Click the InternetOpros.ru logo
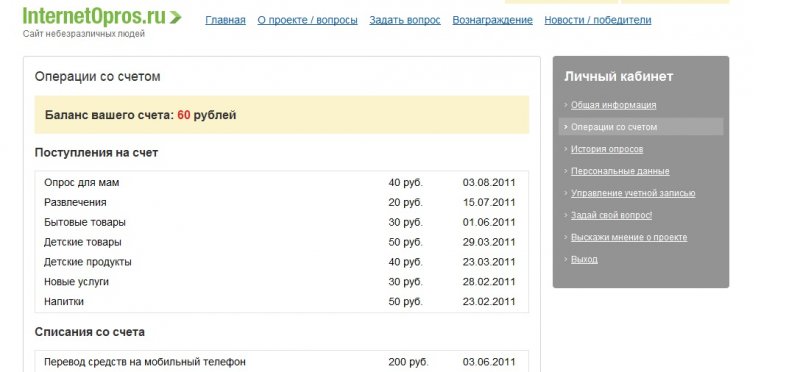This screenshot has width=800, height=372. (x=102, y=16)
